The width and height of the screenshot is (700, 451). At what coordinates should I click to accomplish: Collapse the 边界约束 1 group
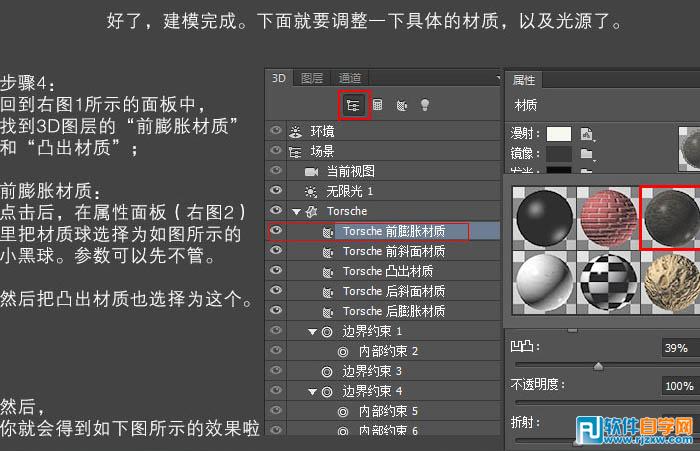(x=312, y=332)
